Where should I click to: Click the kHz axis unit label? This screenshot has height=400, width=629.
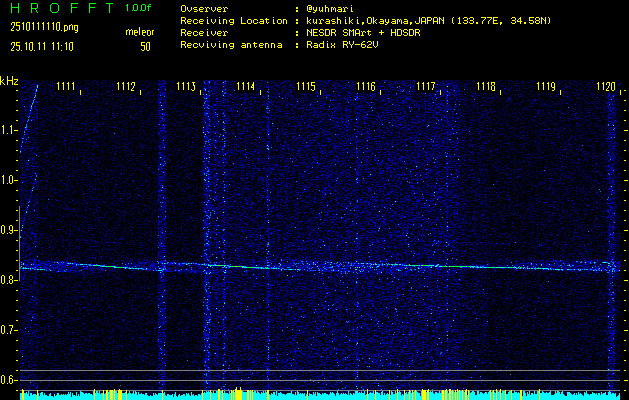9,81
